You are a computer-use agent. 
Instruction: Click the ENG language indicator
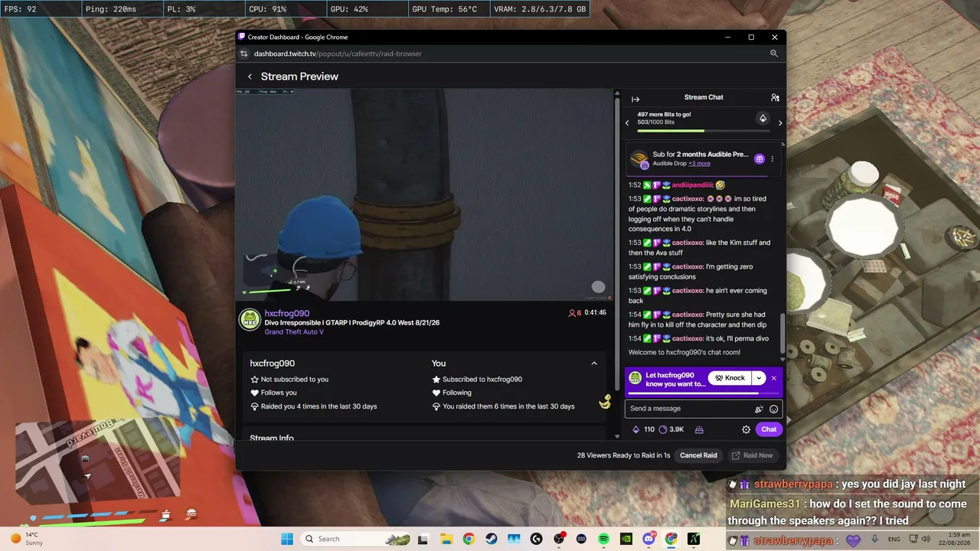893,539
